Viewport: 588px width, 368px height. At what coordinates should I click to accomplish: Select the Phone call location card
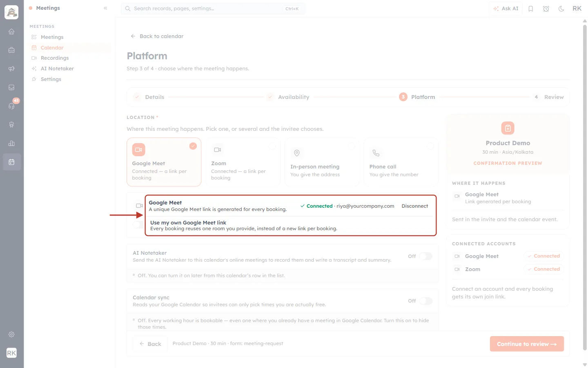coord(401,162)
